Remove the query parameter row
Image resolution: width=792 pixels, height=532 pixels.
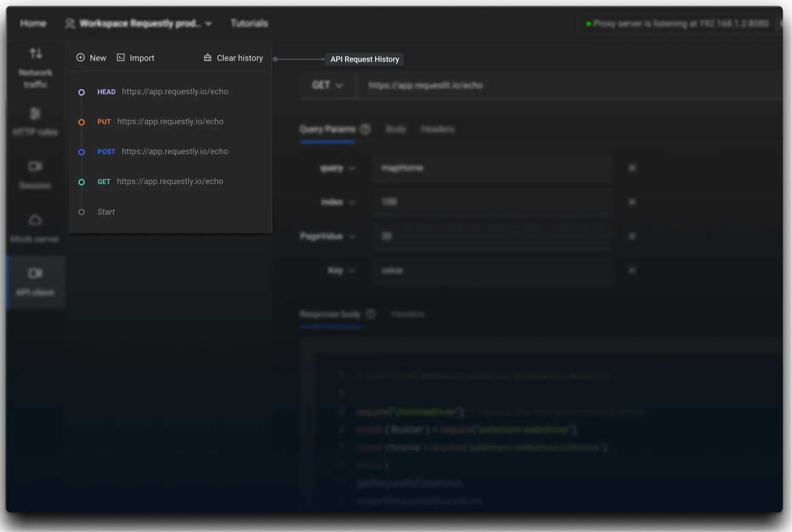(632, 168)
